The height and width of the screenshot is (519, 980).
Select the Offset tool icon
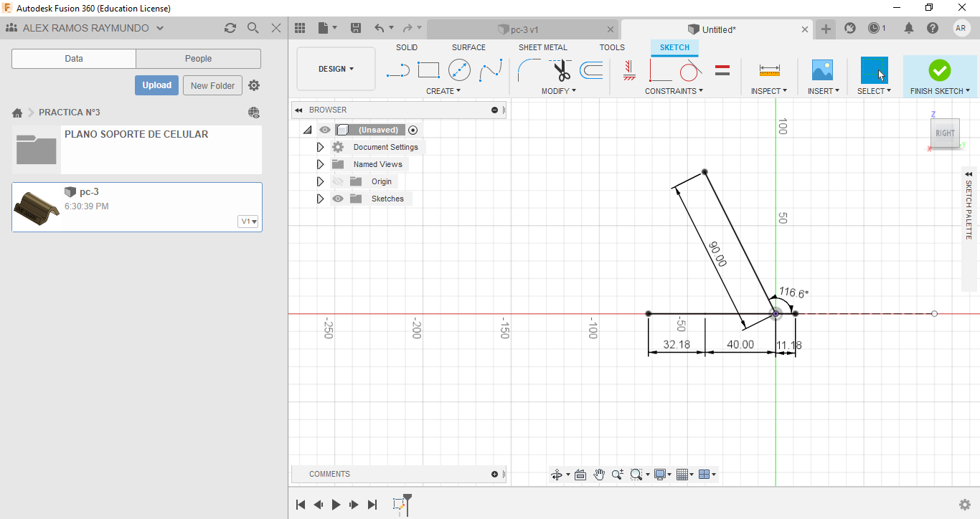[591, 70]
